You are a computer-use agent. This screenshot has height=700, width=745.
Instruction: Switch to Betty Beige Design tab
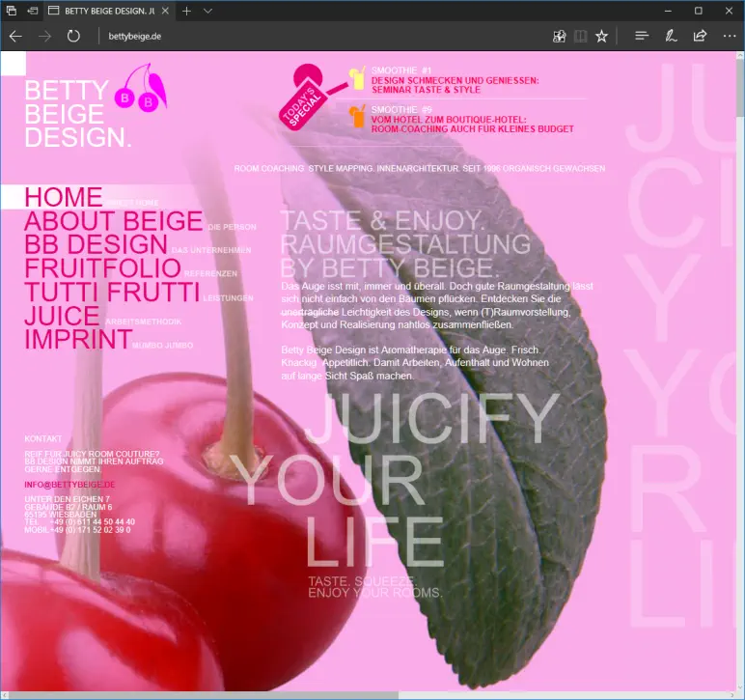[106, 11]
